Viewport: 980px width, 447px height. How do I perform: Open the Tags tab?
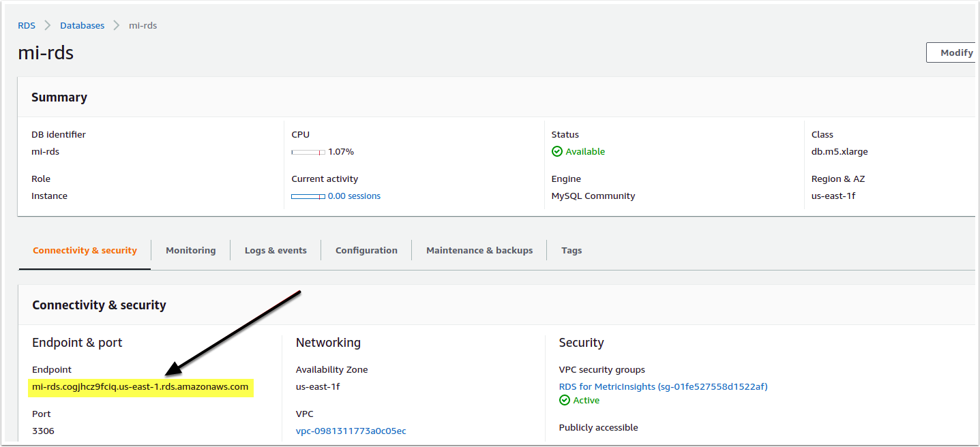571,250
